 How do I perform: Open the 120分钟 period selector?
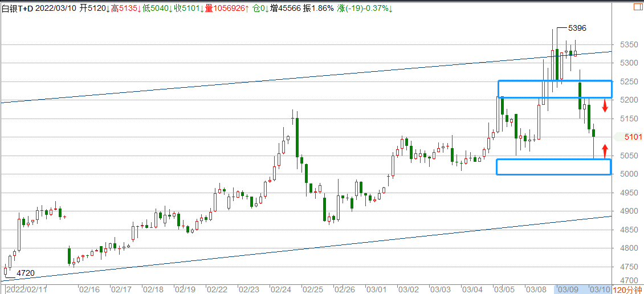pyautogui.click(x=627, y=289)
